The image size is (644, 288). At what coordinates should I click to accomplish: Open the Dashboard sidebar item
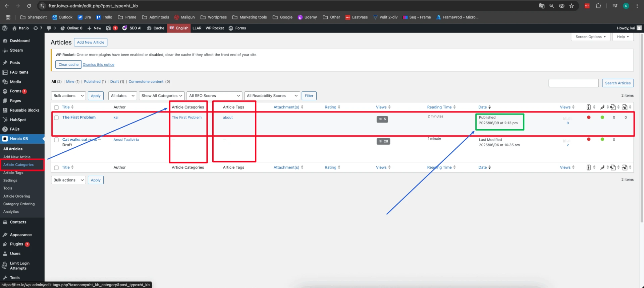coord(19,41)
